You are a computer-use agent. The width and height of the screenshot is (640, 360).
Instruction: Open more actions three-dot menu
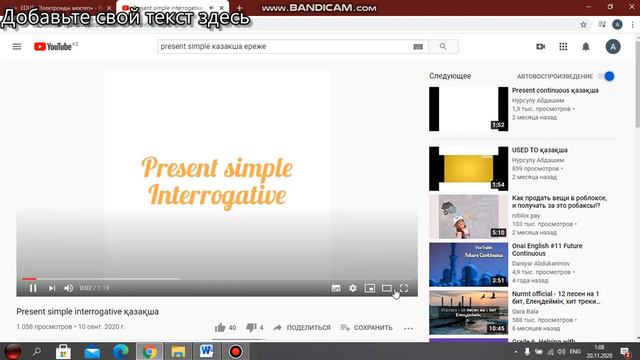pos(408,328)
